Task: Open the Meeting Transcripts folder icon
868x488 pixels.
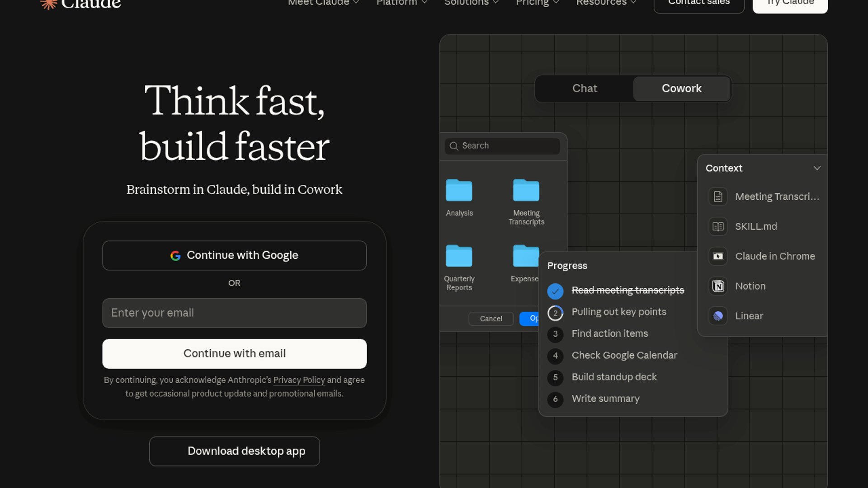Action: (526, 191)
